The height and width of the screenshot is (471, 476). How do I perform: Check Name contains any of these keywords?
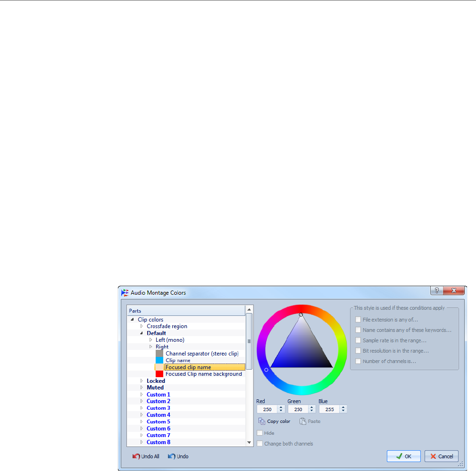(358, 330)
